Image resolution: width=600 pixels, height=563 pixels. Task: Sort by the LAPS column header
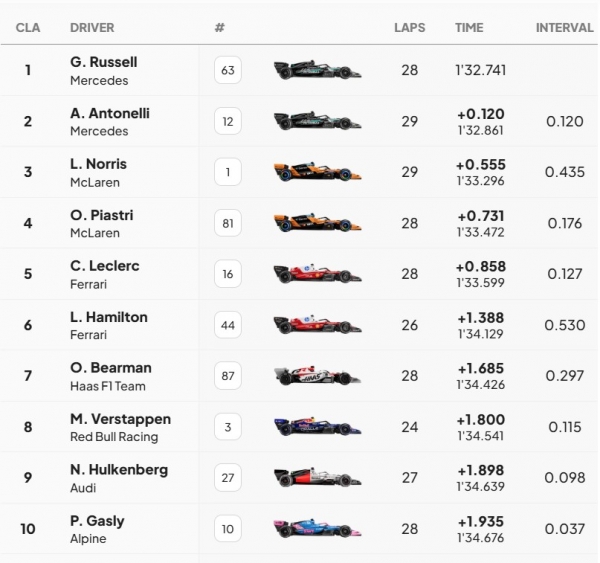click(410, 28)
